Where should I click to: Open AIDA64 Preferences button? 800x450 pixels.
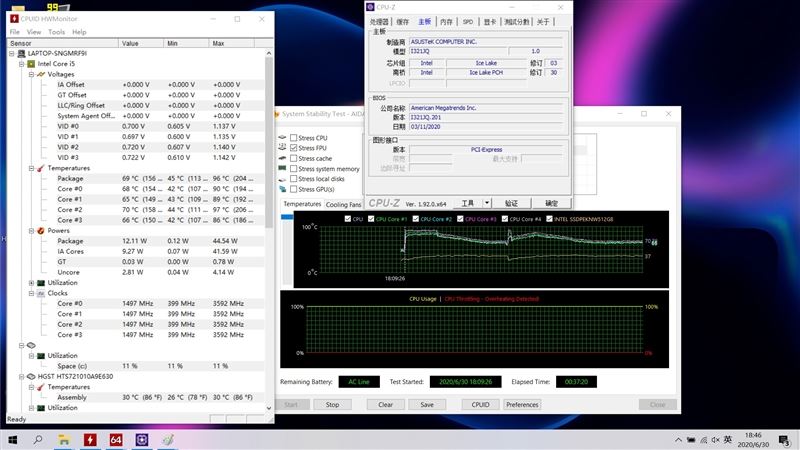point(522,405)
